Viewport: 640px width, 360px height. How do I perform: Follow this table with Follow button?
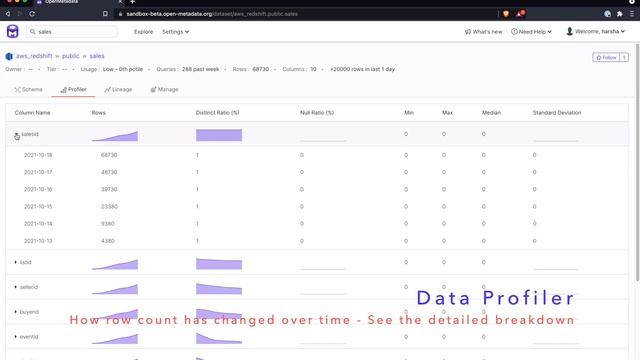(x=606, y=58)
